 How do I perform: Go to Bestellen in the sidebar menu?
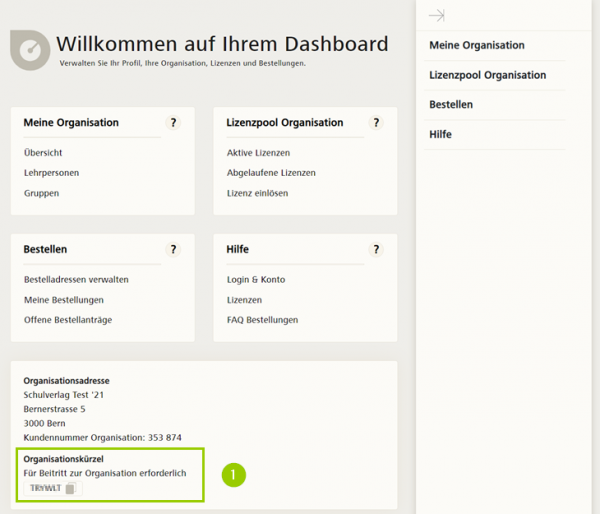[451, 104]
